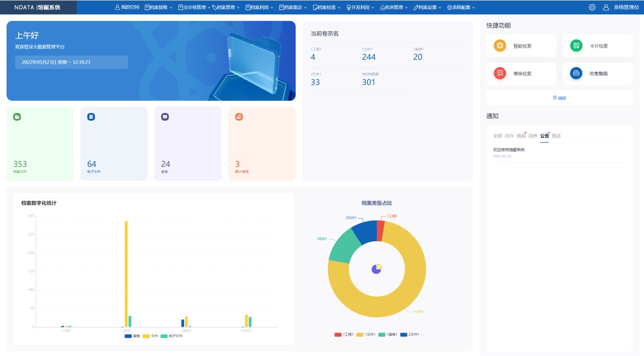The height and width of the screenshot is (356, 644).
Task: Click the 24 案卷 count
Action: [166, 164]
